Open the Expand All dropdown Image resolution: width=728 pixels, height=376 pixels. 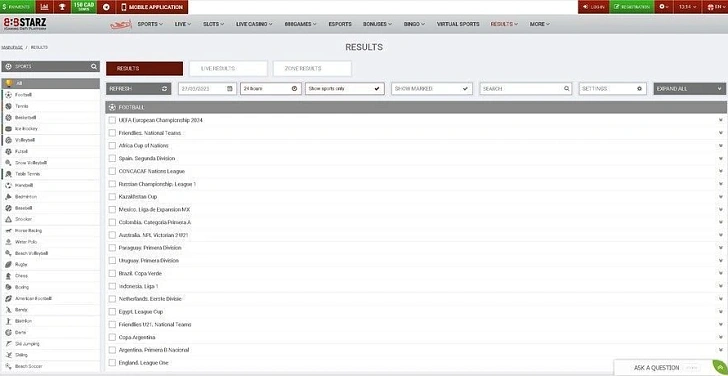689,89
